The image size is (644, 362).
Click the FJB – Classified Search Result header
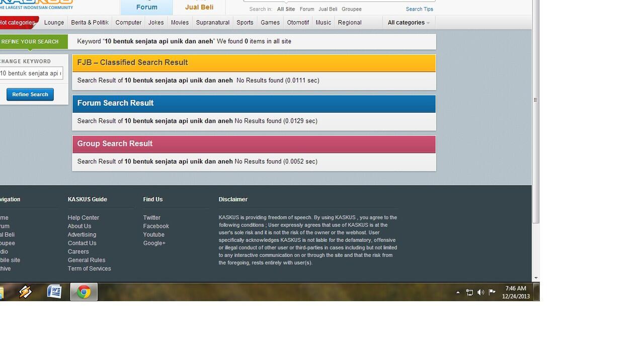[254, 63]
